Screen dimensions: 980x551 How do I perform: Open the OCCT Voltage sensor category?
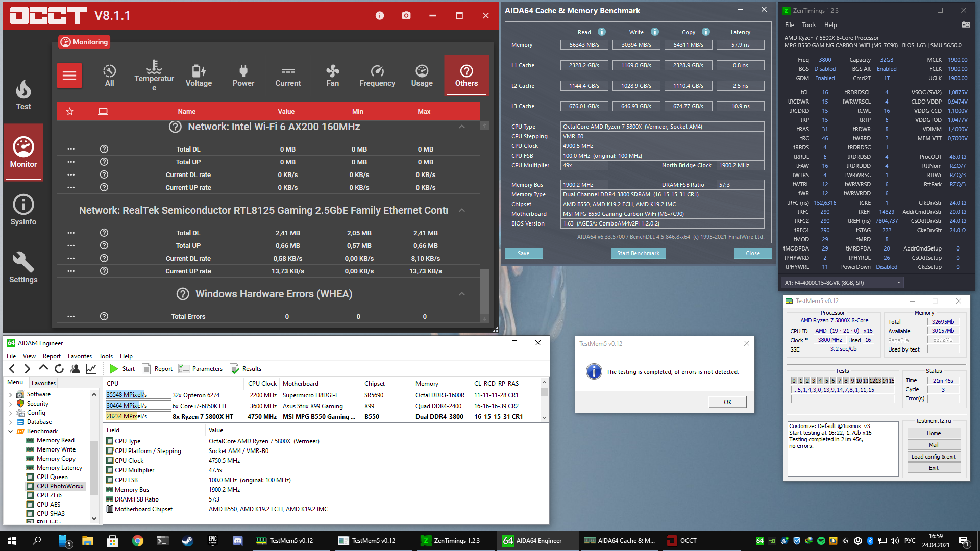(199, 76)
